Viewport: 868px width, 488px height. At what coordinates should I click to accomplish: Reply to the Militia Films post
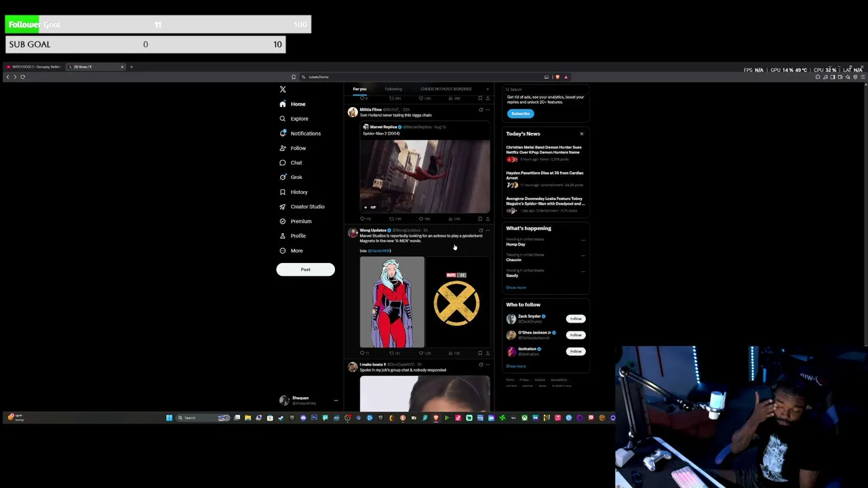point(364,219)
